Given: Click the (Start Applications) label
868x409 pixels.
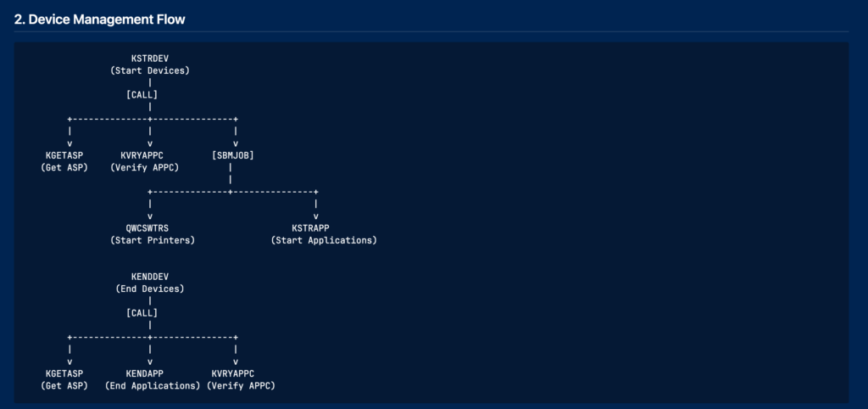Looking at the screenshot, I should coord(324,240).
